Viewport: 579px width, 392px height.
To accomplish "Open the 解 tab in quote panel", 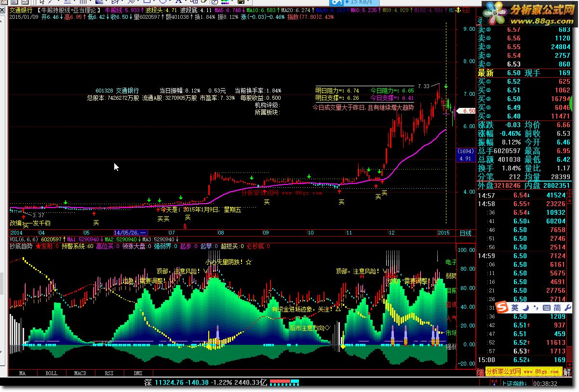I will click(567, 372).
